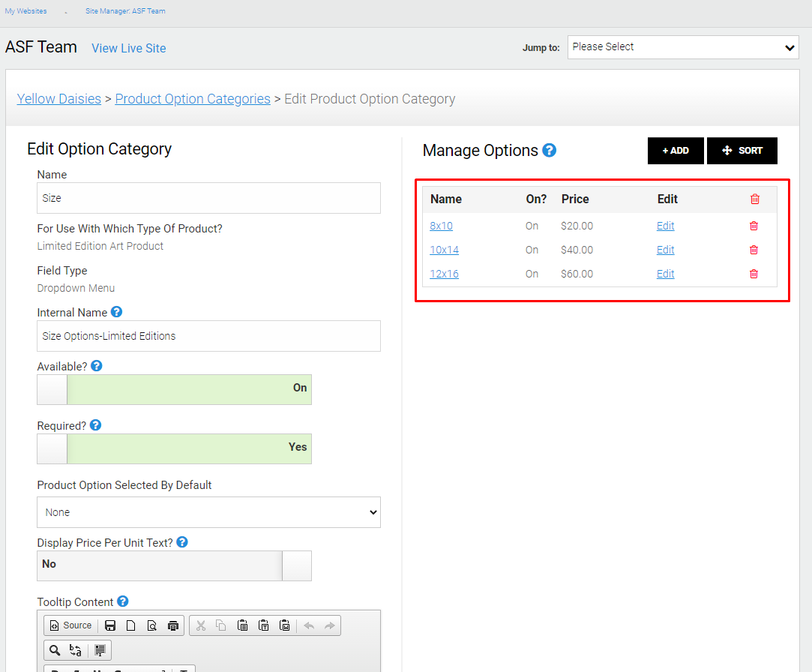Open Tooltip Content help icon
The height and width of the screenshot is (672, 812).
122,601
